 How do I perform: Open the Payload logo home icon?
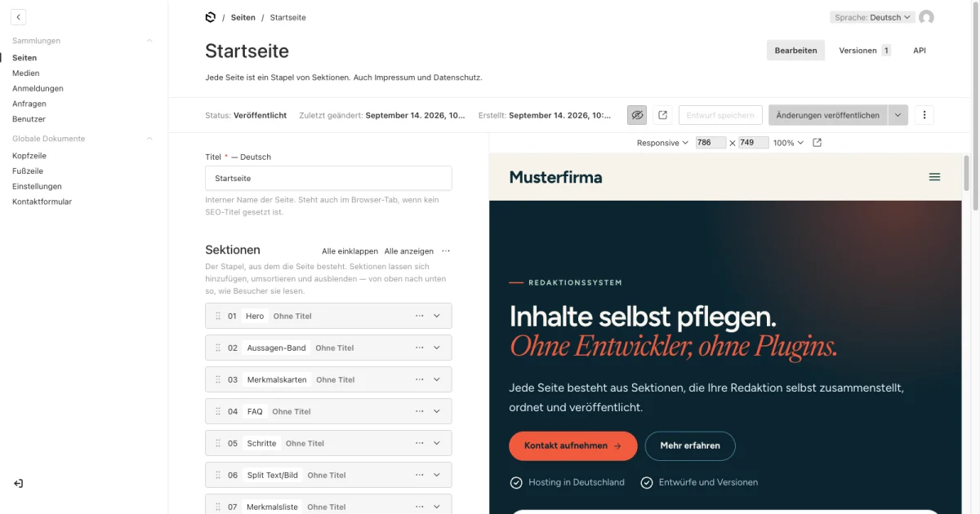click(211, 17)
